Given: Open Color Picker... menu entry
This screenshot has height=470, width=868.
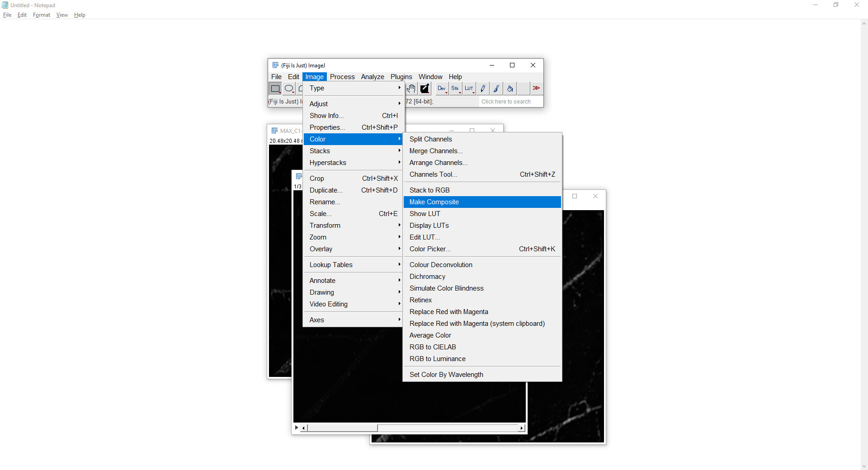Looking at the screenshot, I should pyautogui.click(x=482, y=249).
